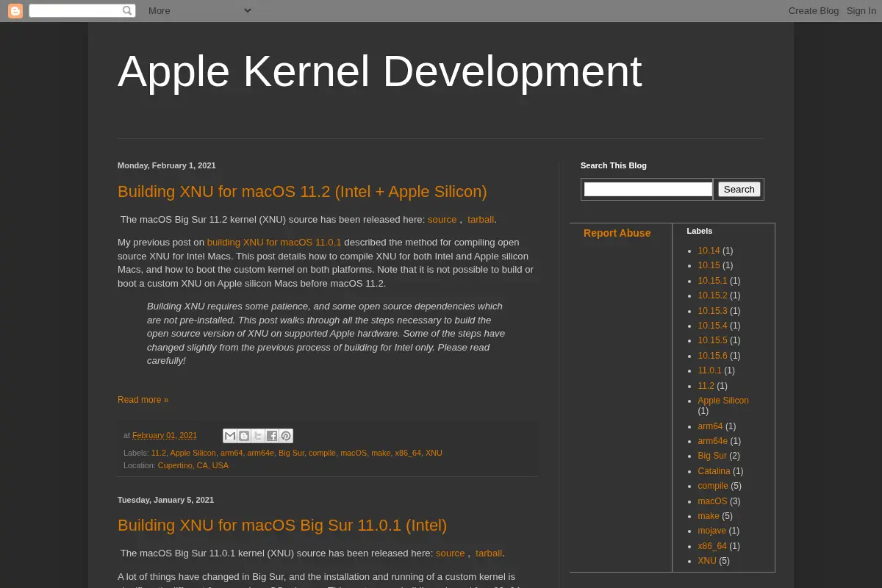The height and width of the screenshot is (588, 882).
Task: Select 10.15.1 label in sidebar
Action: tap(712, 281)
